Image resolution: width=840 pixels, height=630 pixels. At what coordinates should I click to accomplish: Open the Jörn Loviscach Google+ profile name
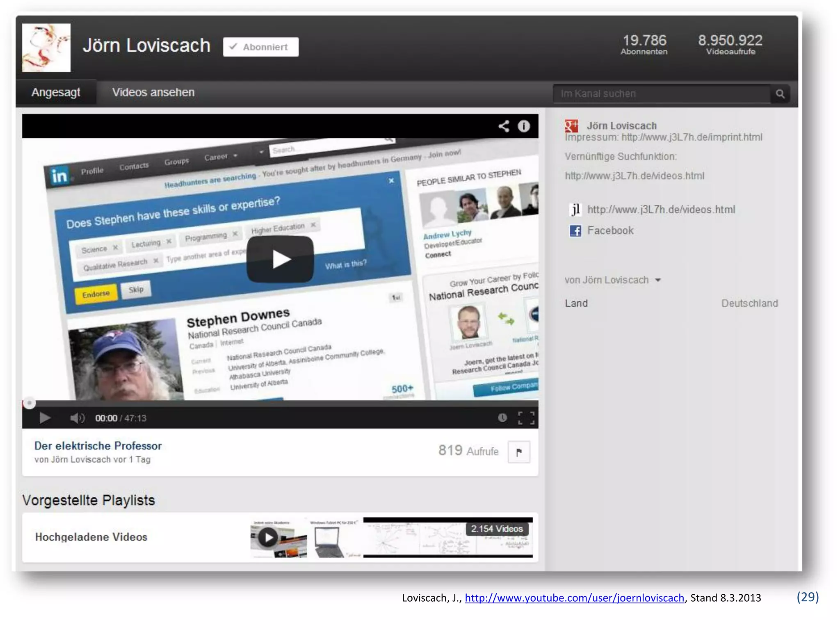(x=621, y=126)
